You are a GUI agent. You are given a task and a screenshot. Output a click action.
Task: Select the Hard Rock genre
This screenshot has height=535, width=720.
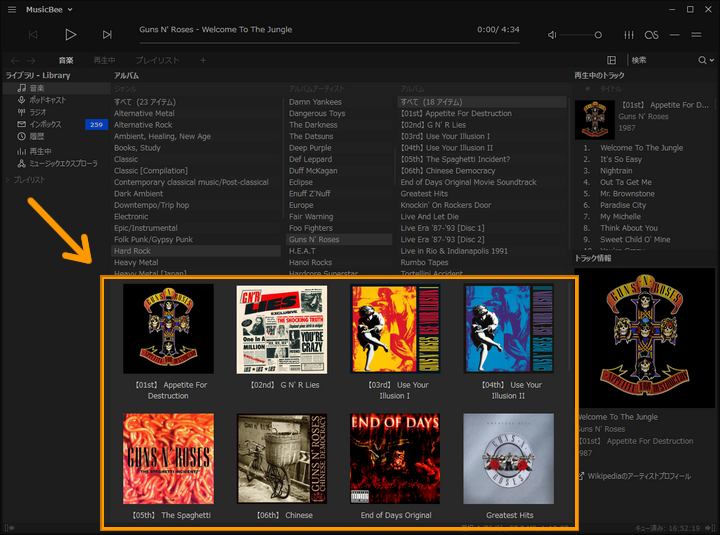[196, 251]
